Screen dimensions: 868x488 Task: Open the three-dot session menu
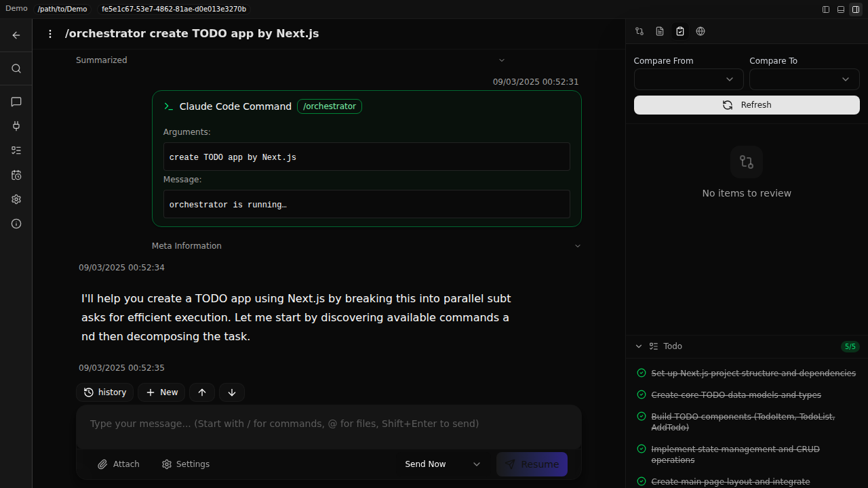click(x=50, y=34)
